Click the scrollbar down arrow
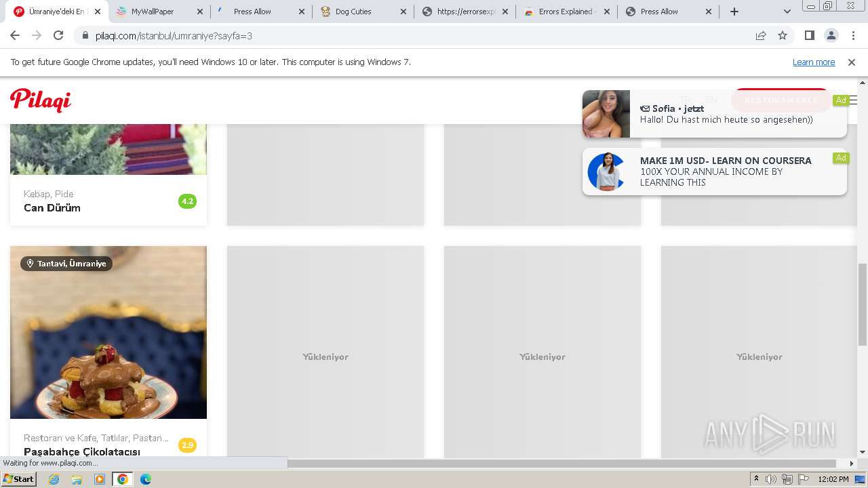Viewport: 868px width, 488px height. (863, 452)
